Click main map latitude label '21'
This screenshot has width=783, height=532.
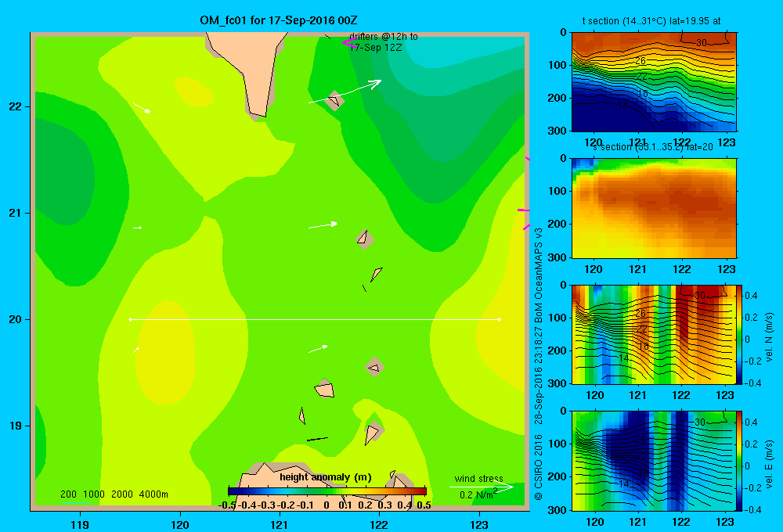tap(15, 213)
